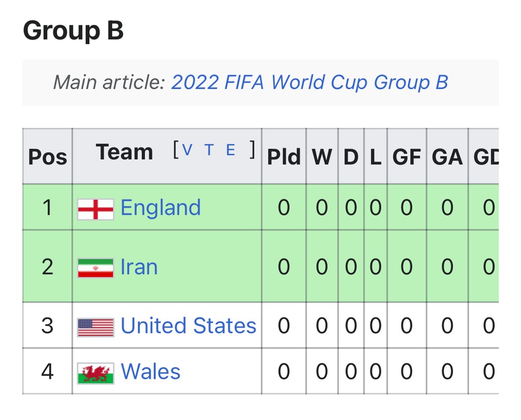
Task: Open the Iran team link
Action: [139, 267]
